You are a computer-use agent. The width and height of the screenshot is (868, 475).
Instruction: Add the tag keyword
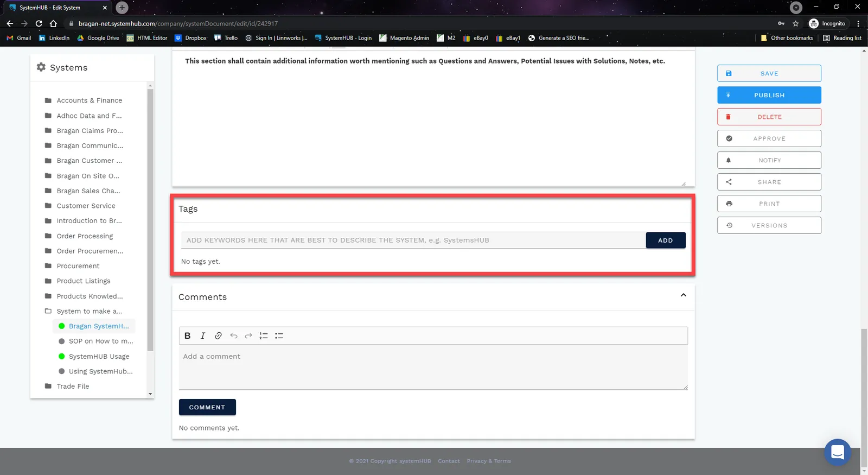[x=665, y=240]
